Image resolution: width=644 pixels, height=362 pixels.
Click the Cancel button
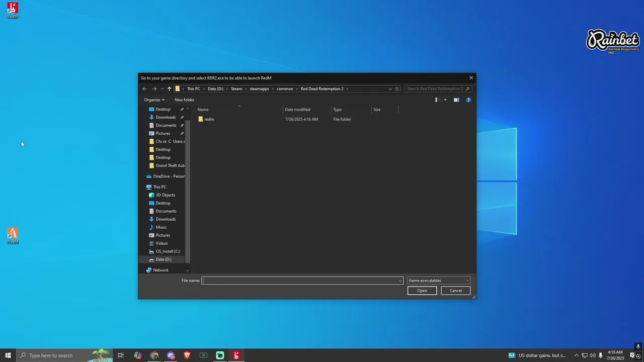click(456, 291)
